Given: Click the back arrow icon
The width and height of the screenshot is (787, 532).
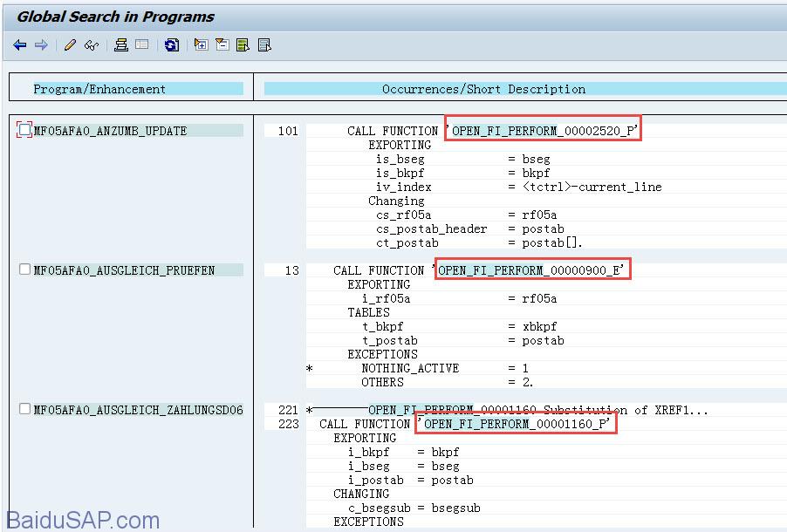Looking at the screenshot, I should [x=20, y=45].
